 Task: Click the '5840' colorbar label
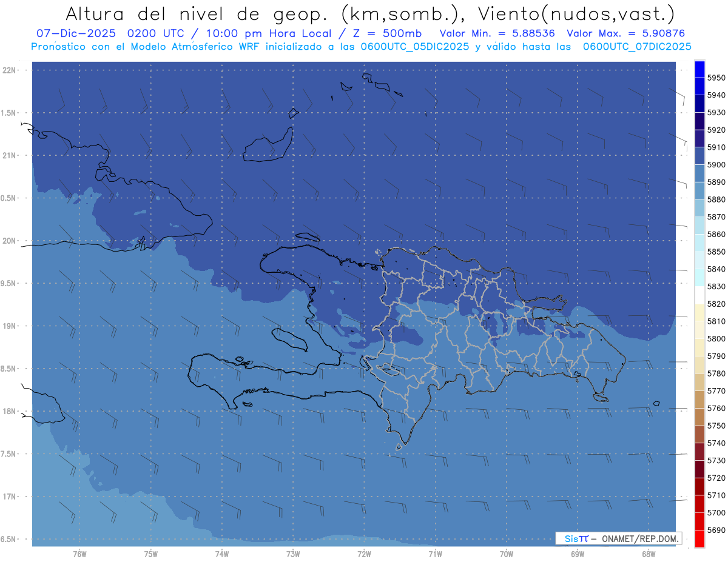pyautogui.click(x=716, y=269)
